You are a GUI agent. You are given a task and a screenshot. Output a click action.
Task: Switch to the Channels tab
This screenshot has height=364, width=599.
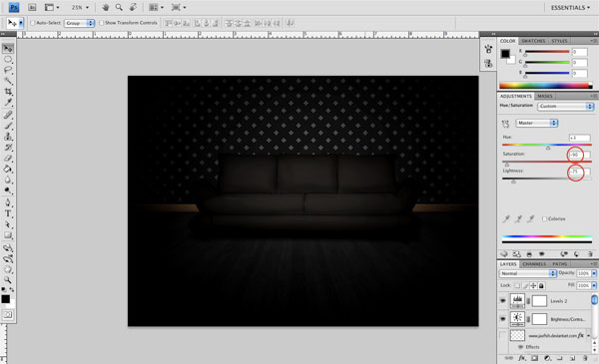pyautogui.click(x=534, y=264)
